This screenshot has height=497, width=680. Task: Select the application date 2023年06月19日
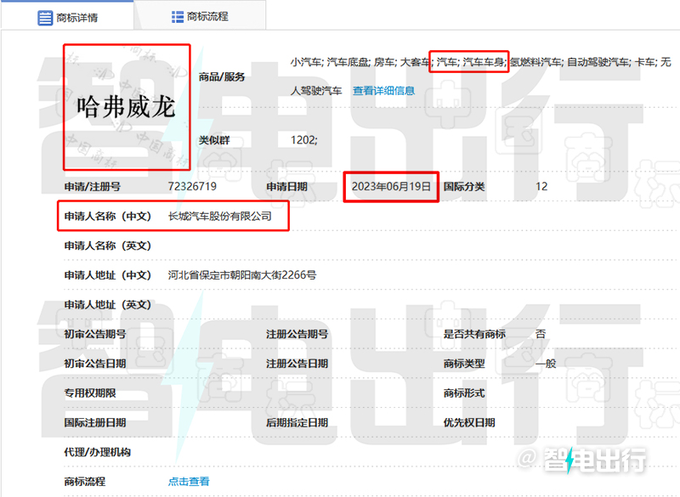pyautogui.click(x=391, y=186)
